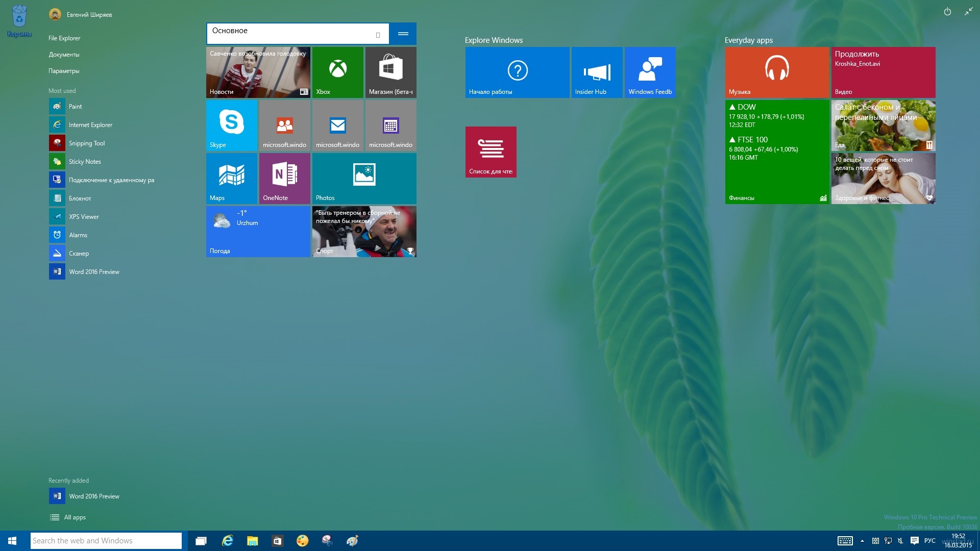This screenshot has height=551, width=980.
Task: Open the Музыка headphones tile
Action: (777, 72)
